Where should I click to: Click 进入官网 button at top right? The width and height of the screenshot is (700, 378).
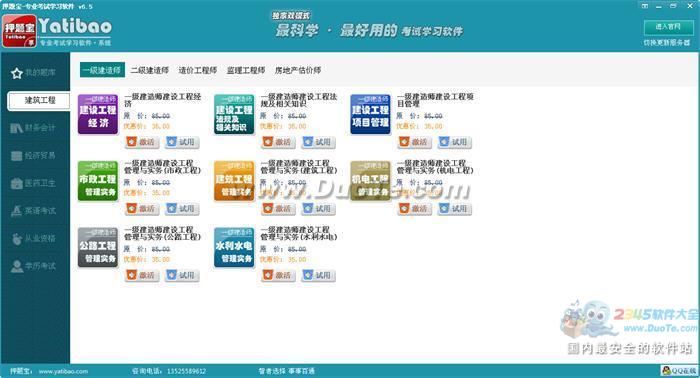click(x=668, y=27)
